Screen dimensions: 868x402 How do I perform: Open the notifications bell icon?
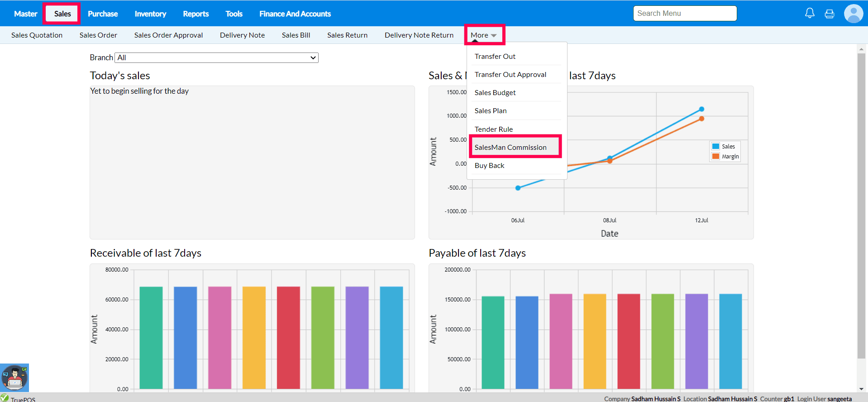pyautogui.click(x=810, y=13)
